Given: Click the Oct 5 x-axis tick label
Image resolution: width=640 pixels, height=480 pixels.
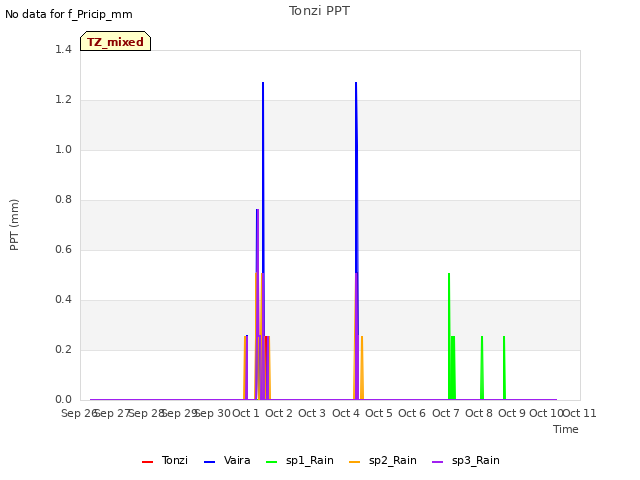Looking at the screenshot, I should 379,413.
